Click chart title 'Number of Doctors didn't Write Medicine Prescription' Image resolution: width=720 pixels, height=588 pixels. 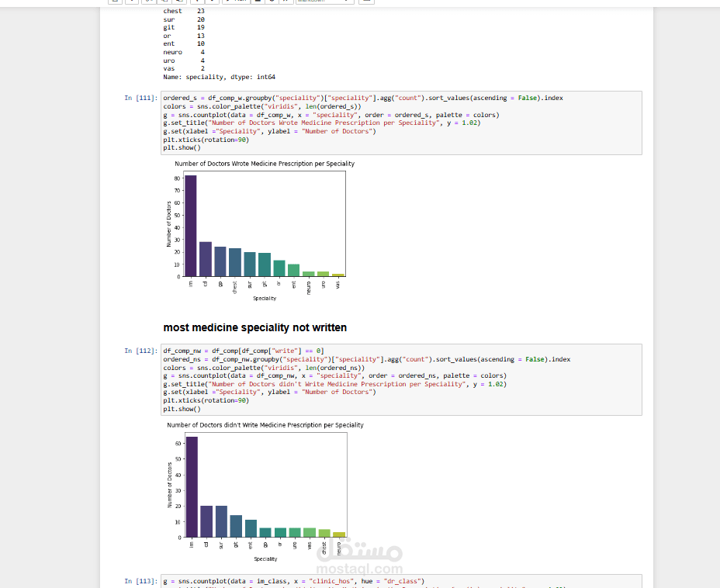[x=265, y=425]
